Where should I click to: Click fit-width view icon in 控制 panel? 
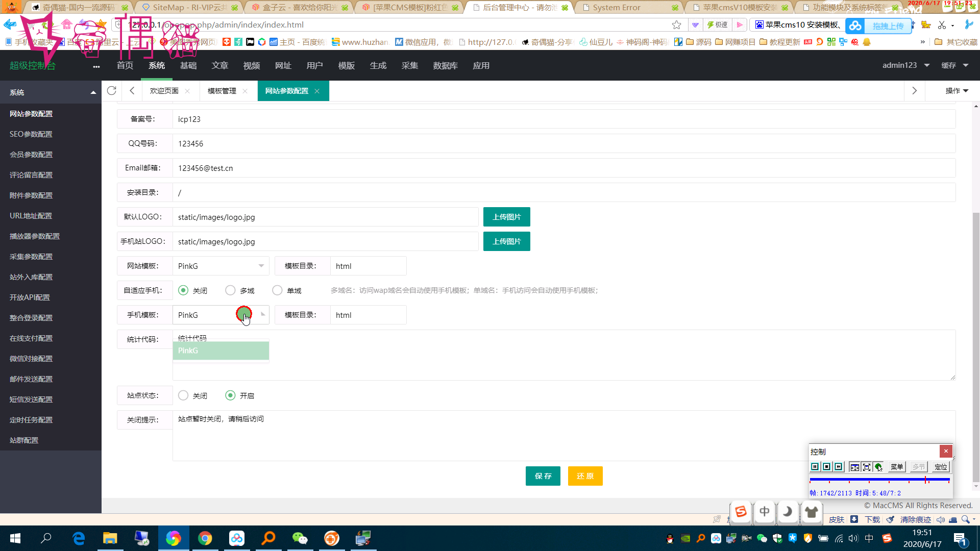coord(854,467)
